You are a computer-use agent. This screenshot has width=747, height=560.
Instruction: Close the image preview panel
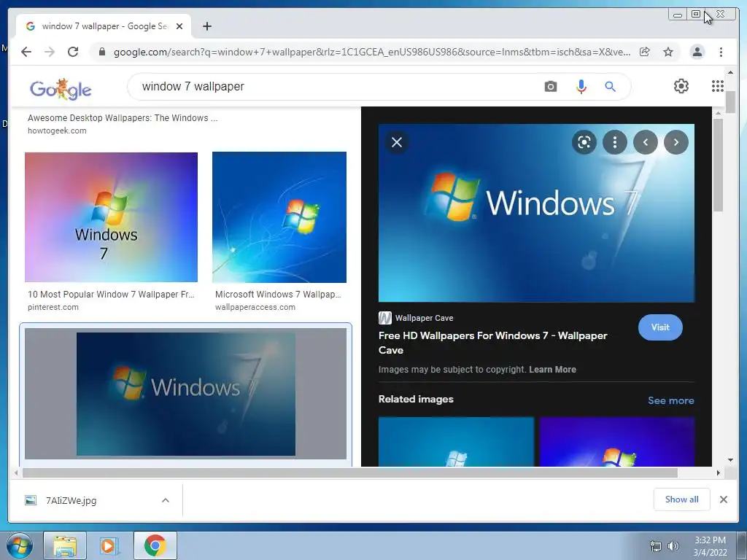click(397, 142)
